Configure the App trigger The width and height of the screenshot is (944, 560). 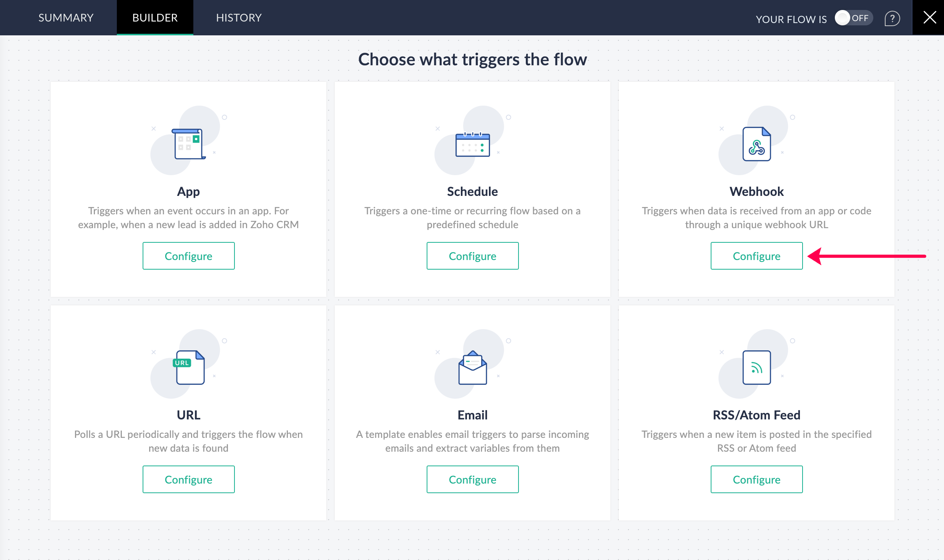coord(188,256)
